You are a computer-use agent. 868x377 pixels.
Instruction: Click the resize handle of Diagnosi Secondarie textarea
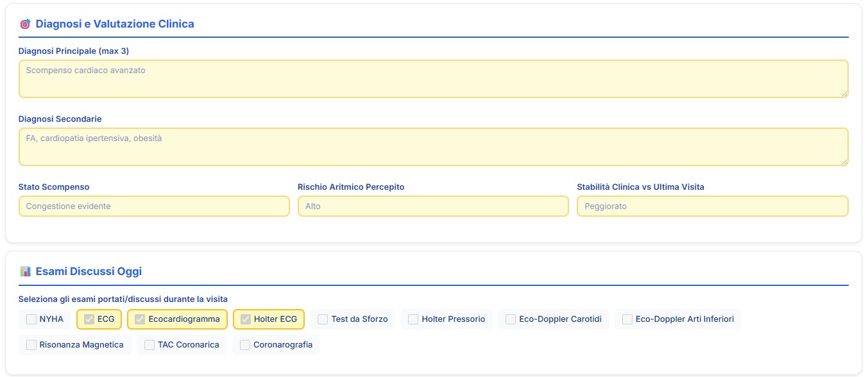pyautogui.click(x=844, y=161)
